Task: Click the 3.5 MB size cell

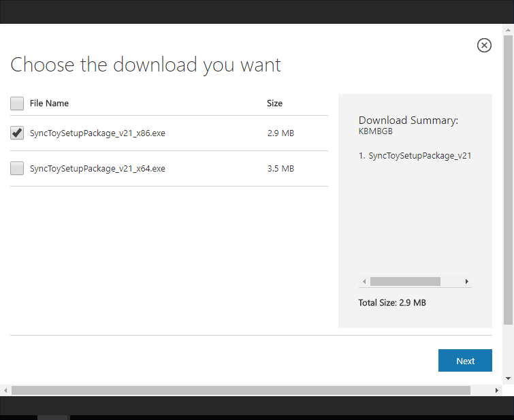Action: coord(280,169)
